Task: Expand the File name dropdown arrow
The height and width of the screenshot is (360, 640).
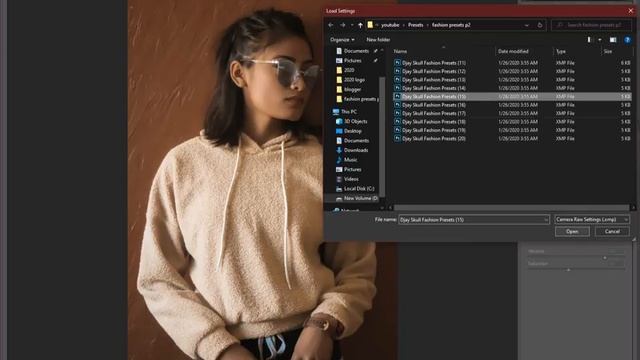Action: pos(546,220)
